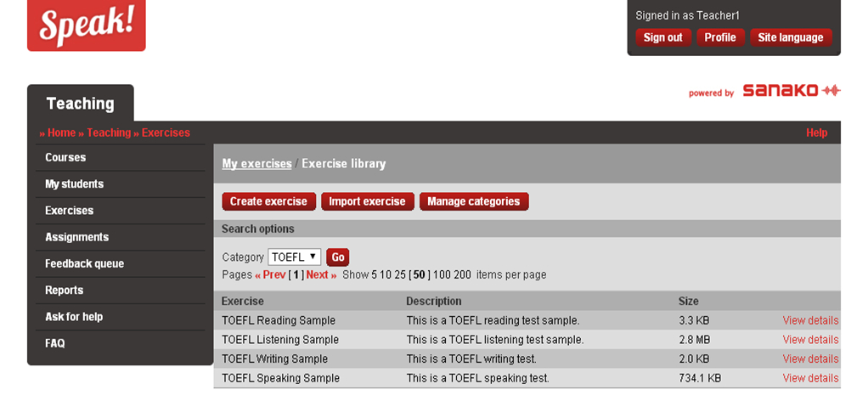The width and height of the screenshot is (868, 418).
Task: View details of TOEFL Writing Sample
Action: coord(810,359)
